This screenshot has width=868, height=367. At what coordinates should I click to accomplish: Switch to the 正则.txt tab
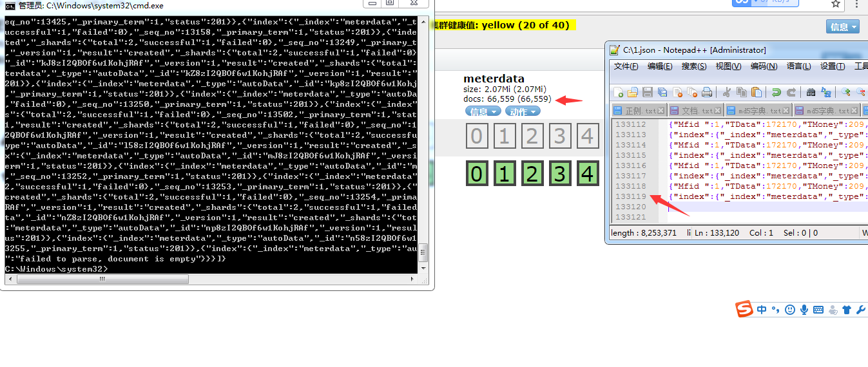[x=638, y=111]
